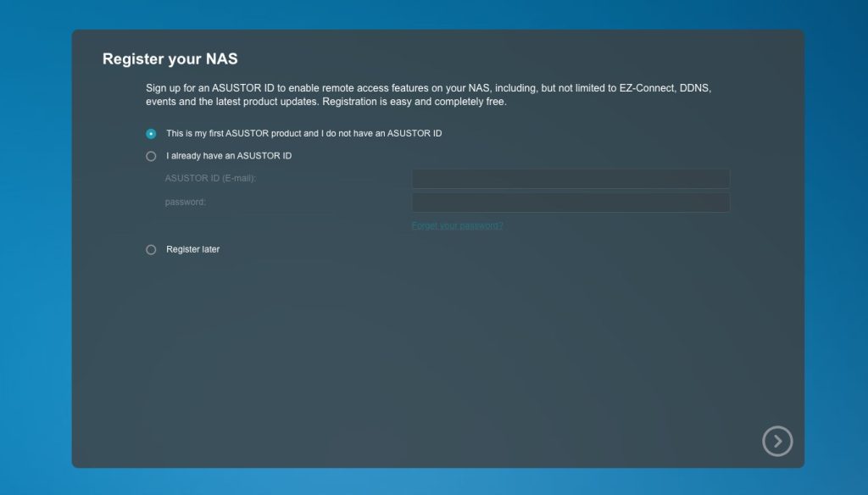Click the ASUSTOR ID (E-mail) label

coord(210,178)
